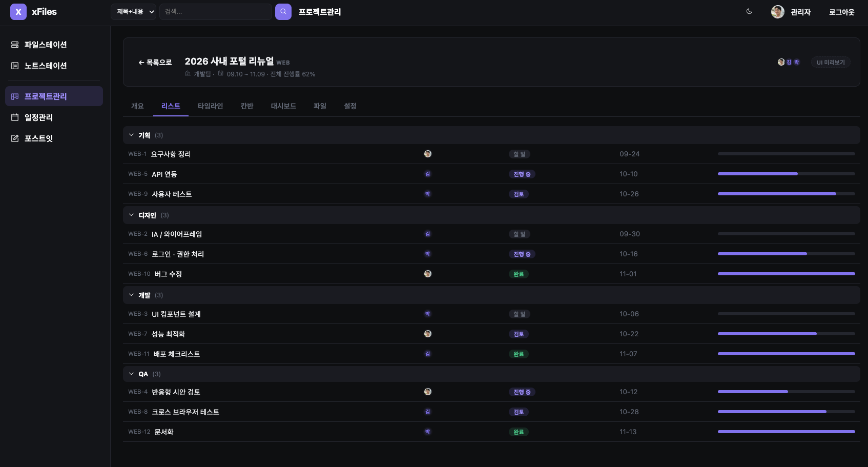Focus the 검색 input field
The image size is (868, 467).
coord(216,12)
